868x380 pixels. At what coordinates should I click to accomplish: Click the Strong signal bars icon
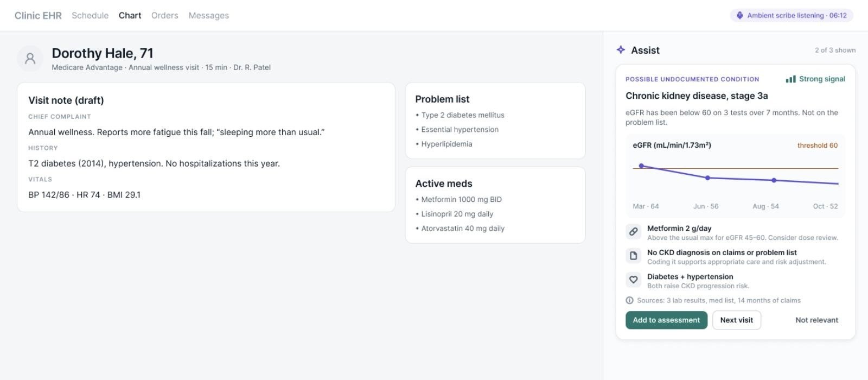tap(791, 79)
